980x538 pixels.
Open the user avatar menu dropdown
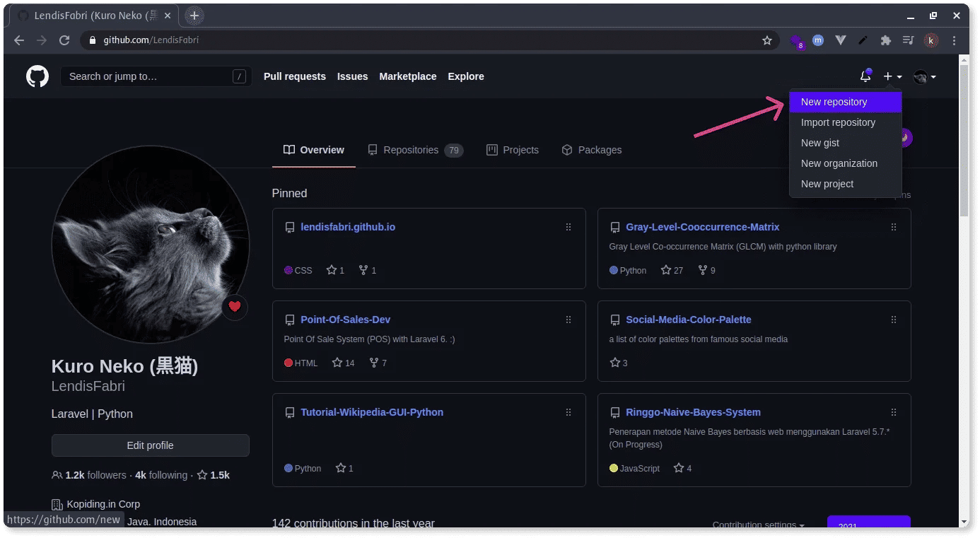click(x=924, y=76)
